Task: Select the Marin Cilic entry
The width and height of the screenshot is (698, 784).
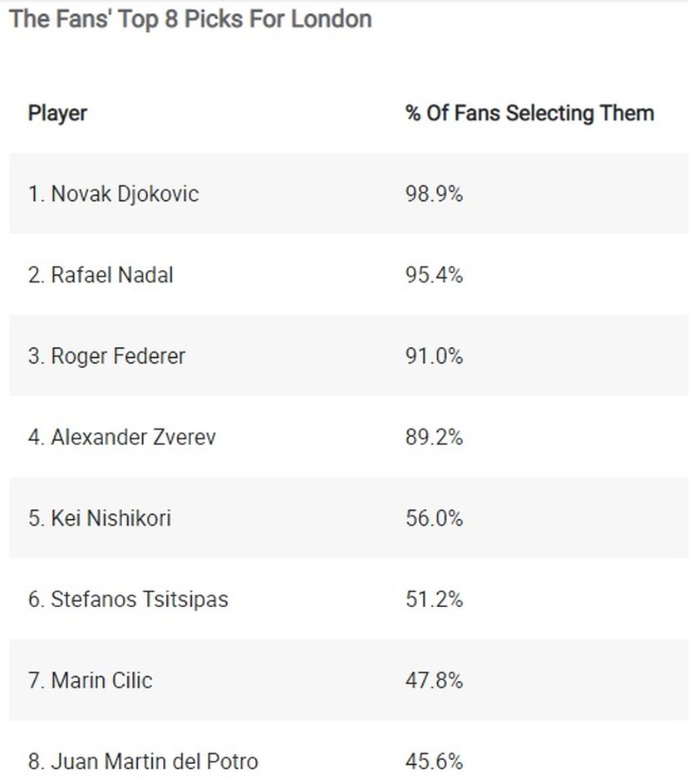Action: coord(90,680)
